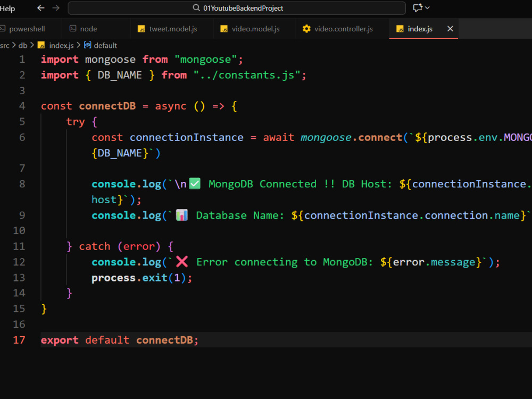The height and width of the screenshot is (399, 532).
Task: Select the src breadcrumb
Action: pyautogui.click(x=5, y=45)
